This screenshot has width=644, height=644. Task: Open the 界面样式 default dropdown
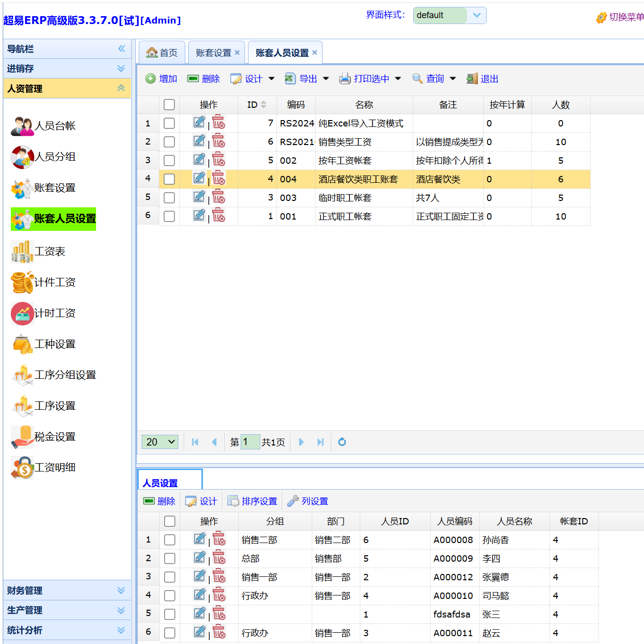point(449,15)
